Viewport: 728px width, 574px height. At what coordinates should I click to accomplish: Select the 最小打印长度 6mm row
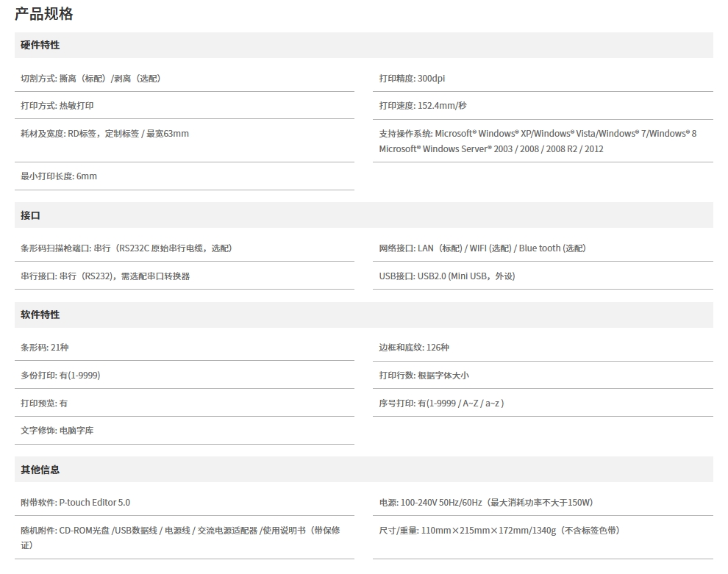coord(59,176)
